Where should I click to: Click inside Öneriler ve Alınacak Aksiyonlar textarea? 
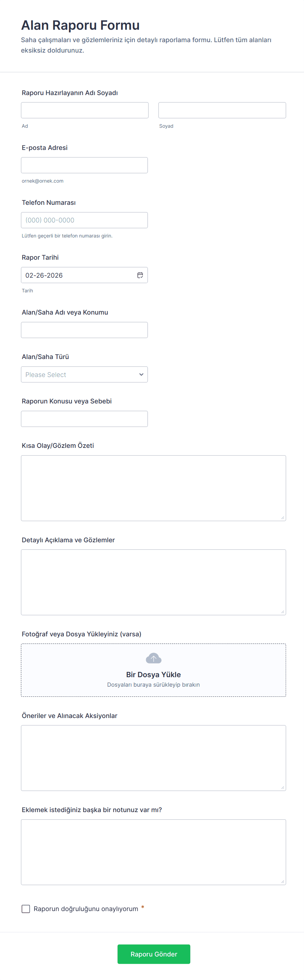coord(153,758)
